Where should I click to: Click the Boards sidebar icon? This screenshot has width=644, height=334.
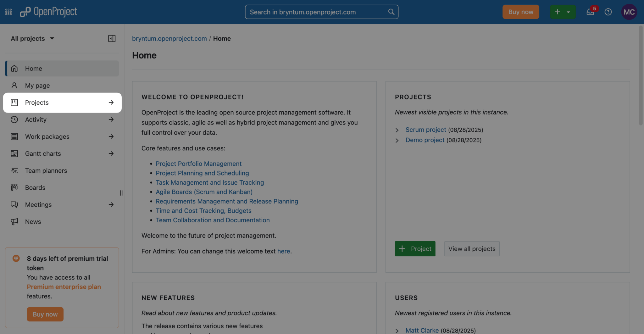point(14,188)
